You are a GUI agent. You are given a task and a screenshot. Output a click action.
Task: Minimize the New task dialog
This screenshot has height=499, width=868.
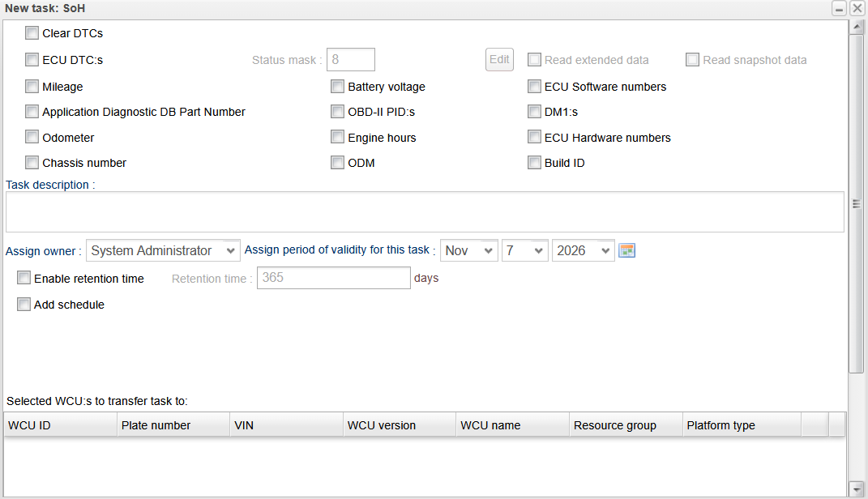pos(840,8)
